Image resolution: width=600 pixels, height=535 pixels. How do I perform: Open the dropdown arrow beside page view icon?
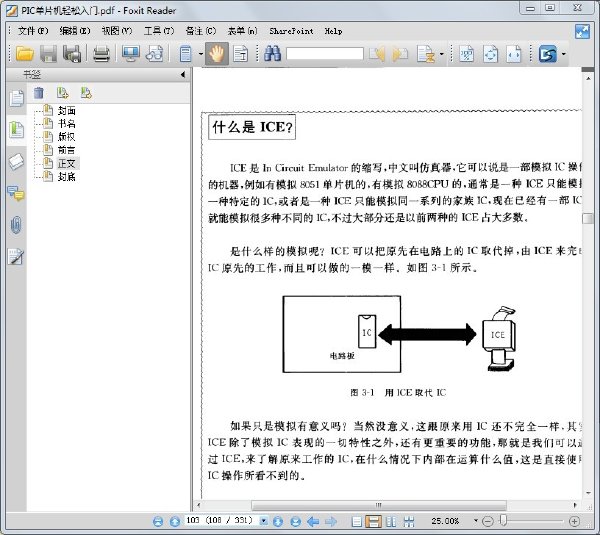[x=201, y=54]
